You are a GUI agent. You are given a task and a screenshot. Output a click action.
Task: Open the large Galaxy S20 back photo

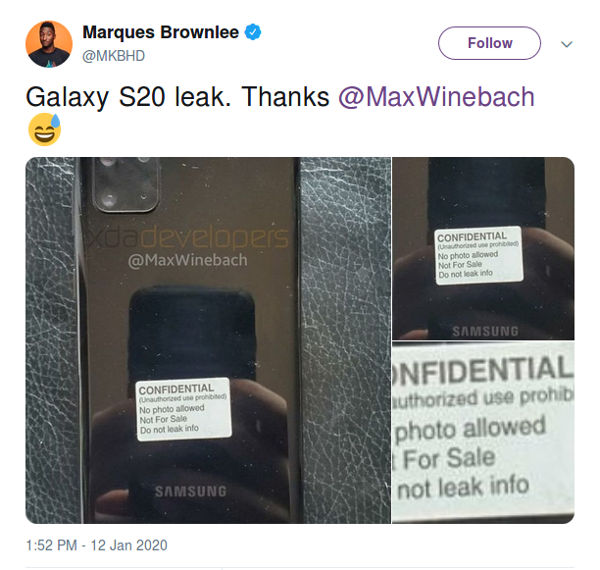(208, 340)
